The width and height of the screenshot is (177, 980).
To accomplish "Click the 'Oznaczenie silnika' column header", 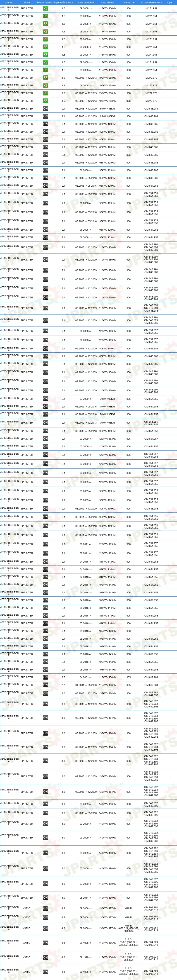I will coord(152,2).
